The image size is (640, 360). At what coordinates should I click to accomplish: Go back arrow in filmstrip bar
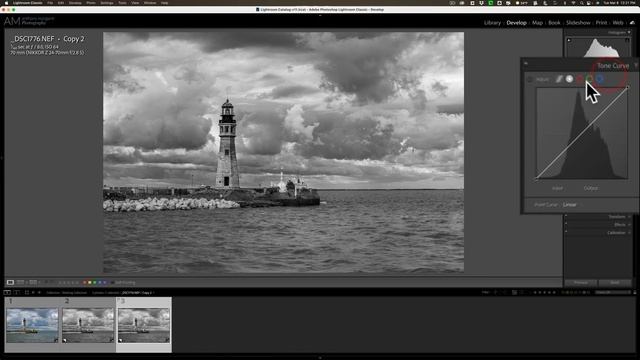[x=33, y=292]
